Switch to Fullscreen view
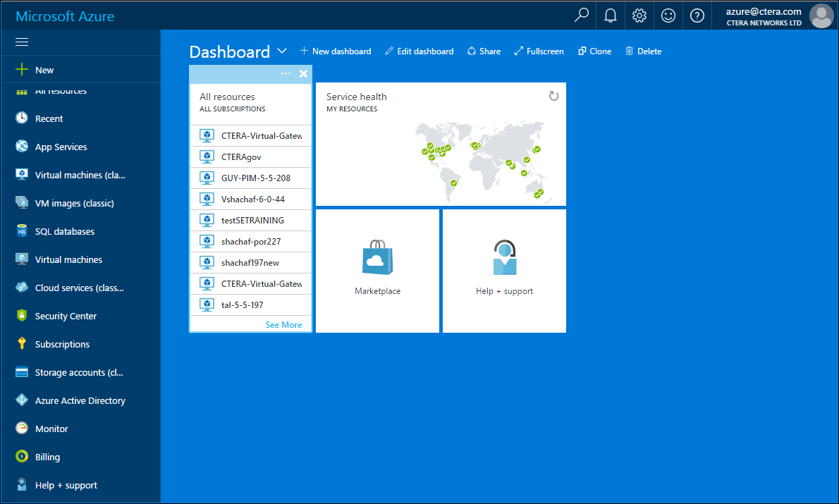The width and height of the screenshot is (839, 504). [539, 51]
